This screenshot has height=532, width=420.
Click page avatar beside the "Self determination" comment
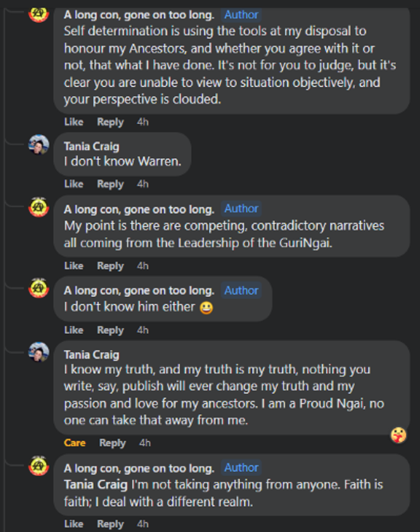[39, 14]
